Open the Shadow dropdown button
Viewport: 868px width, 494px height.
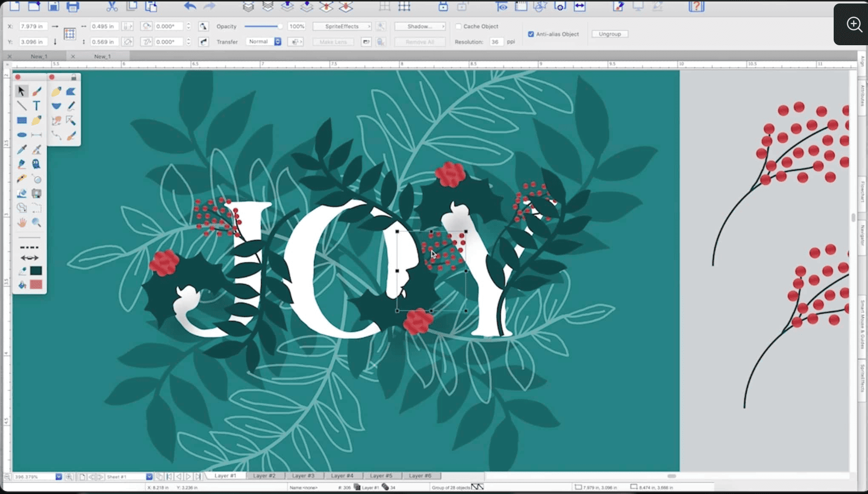coord(420,26)
